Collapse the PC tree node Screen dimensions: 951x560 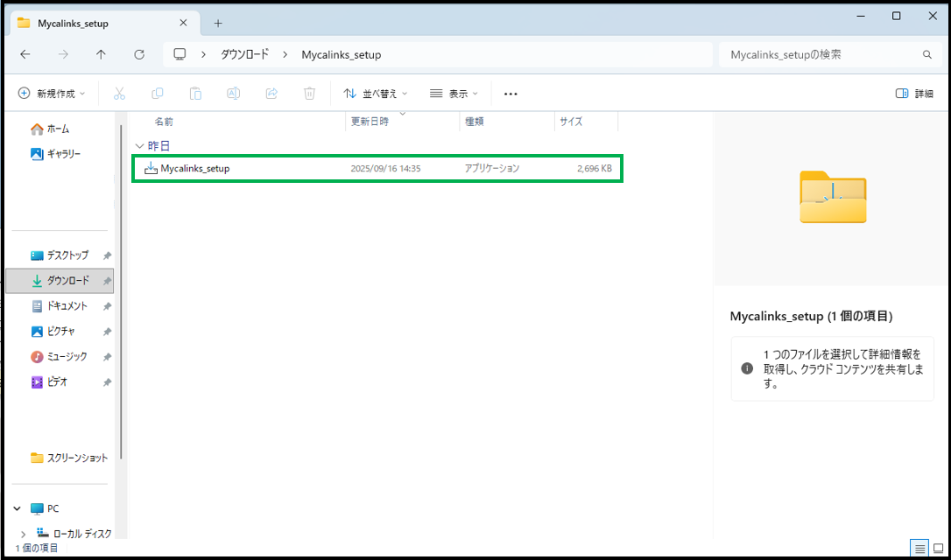pyautogui.click(x=18, y=508)
